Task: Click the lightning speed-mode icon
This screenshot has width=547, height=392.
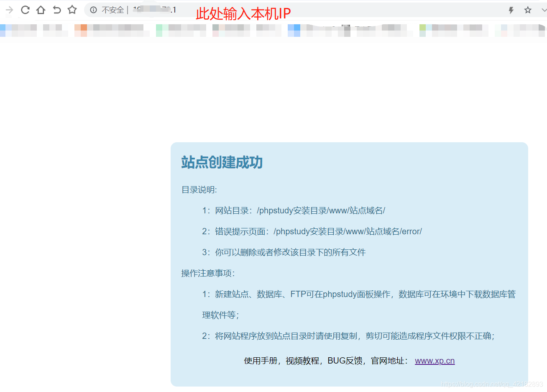Action: coord(511,10)
